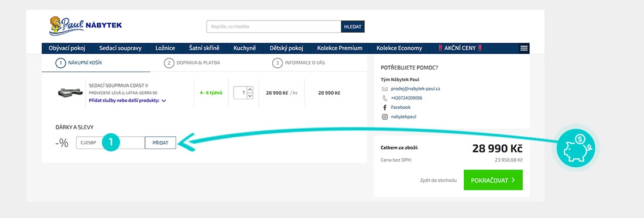Click the phone number +420724209096
Viewport: 644px width, 218px height.
(x=407, y=98)
